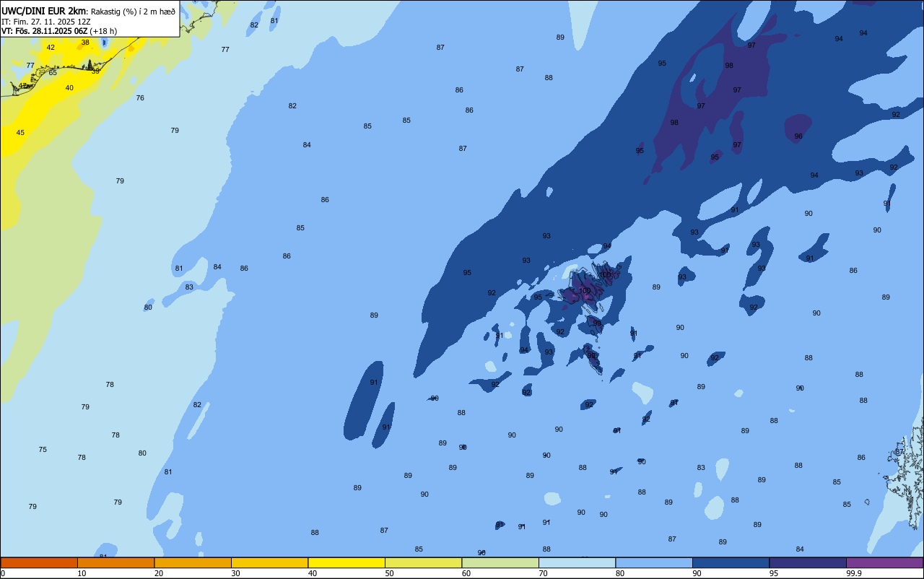Click the 0–10 dark orange legend segment
Viewport: 924px width, 579px height.
pos(39,562)
